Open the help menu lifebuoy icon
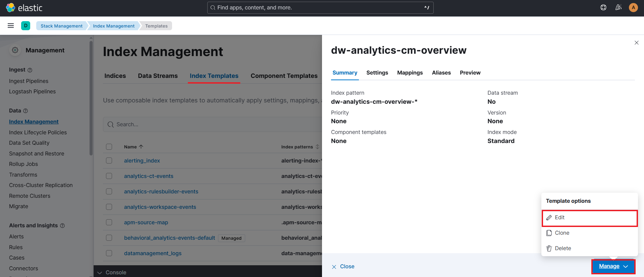 pos(603,7)
